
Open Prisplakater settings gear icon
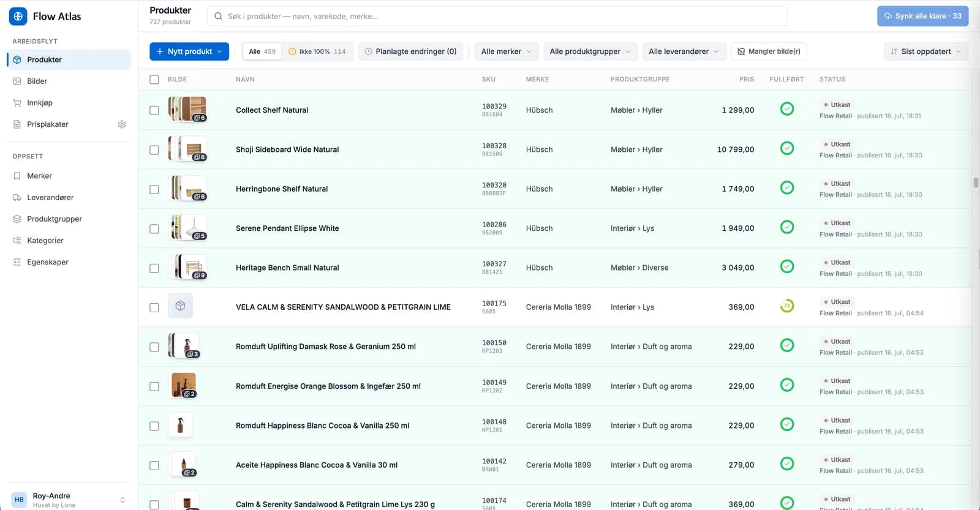122,124
